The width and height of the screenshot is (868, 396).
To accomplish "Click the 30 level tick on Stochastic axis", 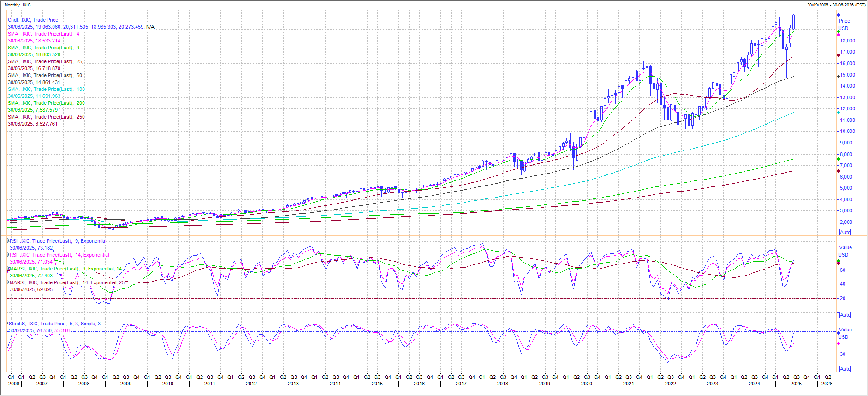I will tap(843, 354).
